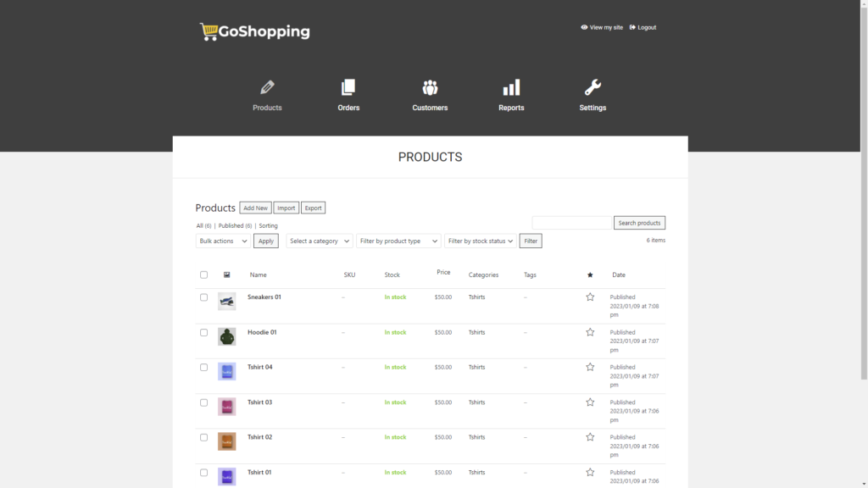Open the Customers section icon

pos(430,86)
